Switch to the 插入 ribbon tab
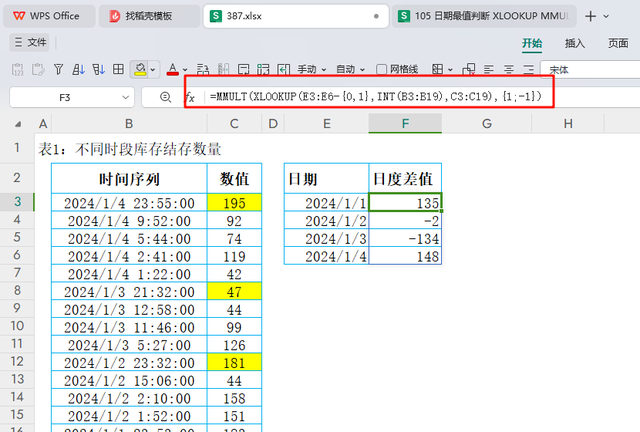640x432 pixels. 575,43
